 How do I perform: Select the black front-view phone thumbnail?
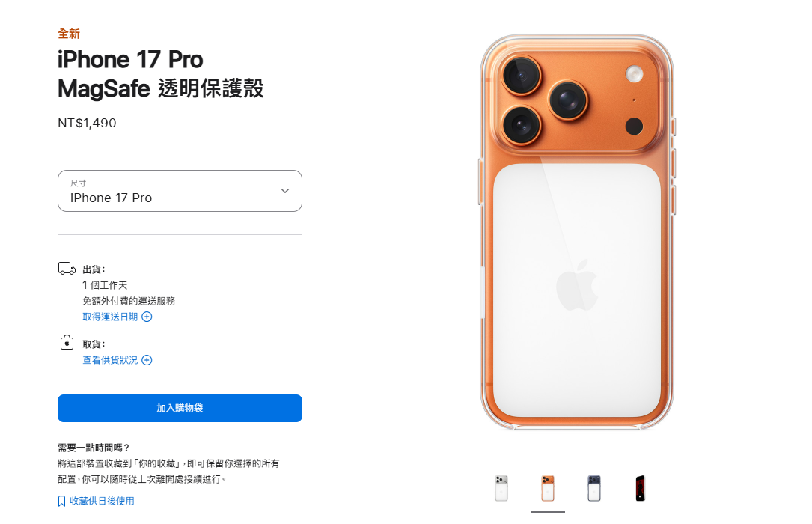641,488
